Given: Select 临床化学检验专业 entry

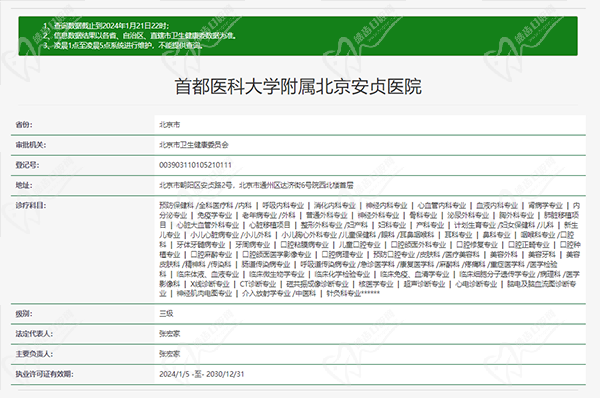Looking at the screenshot, I should [342, 274].
